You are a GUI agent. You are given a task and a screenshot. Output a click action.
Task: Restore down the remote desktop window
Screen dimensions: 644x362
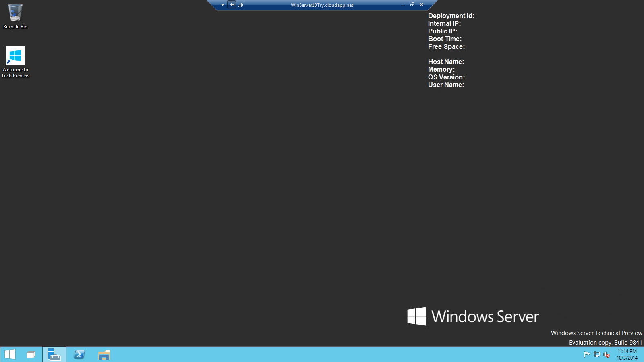[412, 5]
